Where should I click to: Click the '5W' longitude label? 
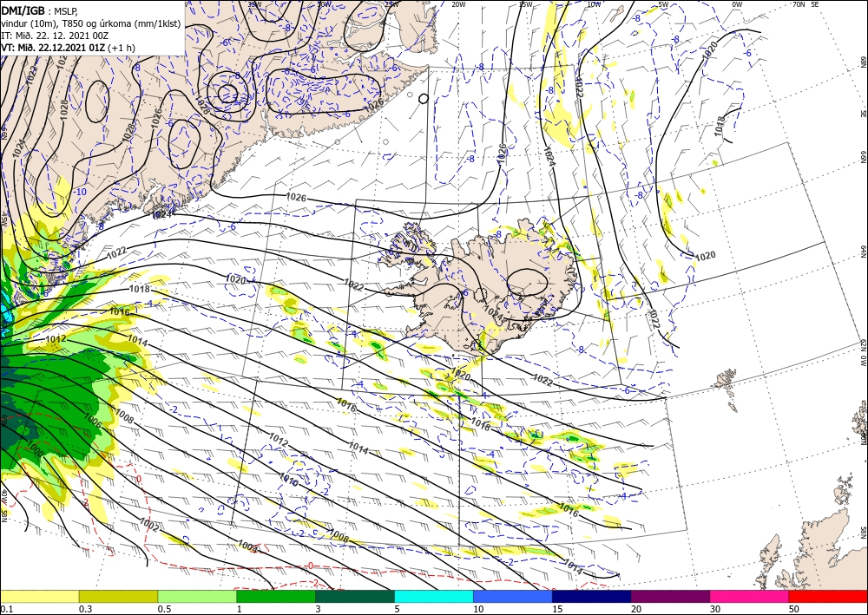click(x=664, y=4)
